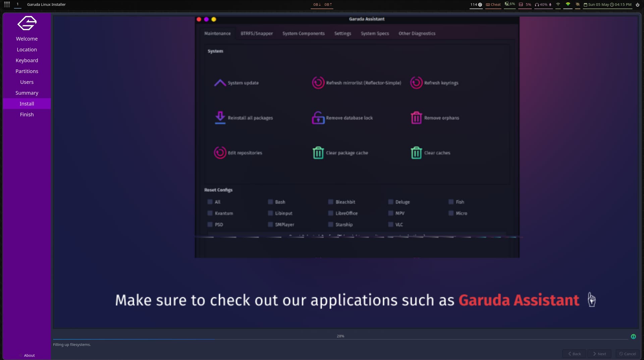Tick the Bleachbit checkbox
This screenshot has height=360, width=644.
[331, 202]
